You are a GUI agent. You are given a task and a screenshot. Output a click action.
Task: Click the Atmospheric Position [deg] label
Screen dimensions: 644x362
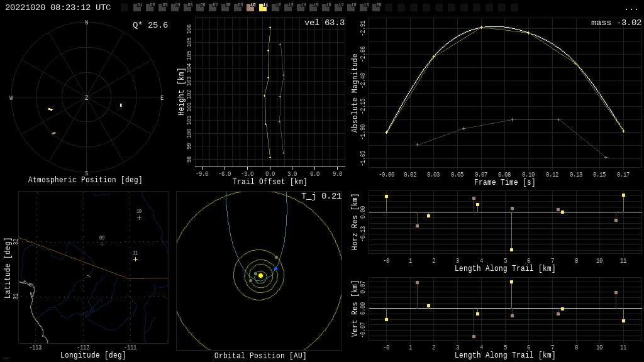85,180
